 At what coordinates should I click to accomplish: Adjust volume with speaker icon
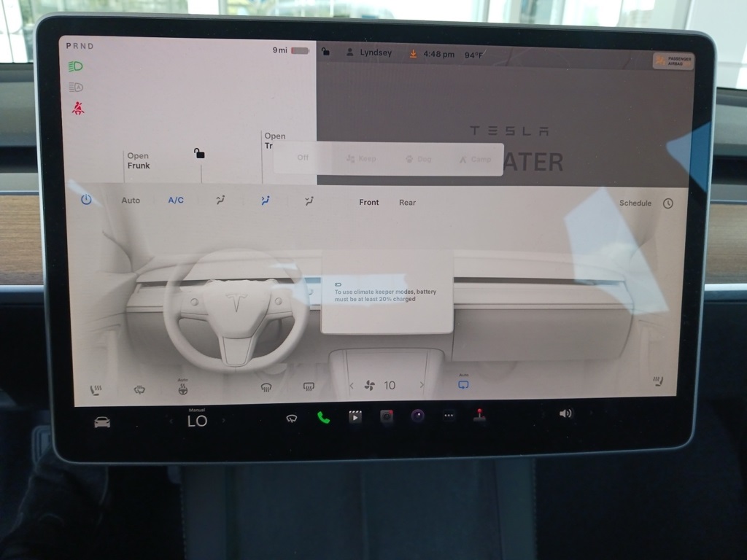(565, 413)
